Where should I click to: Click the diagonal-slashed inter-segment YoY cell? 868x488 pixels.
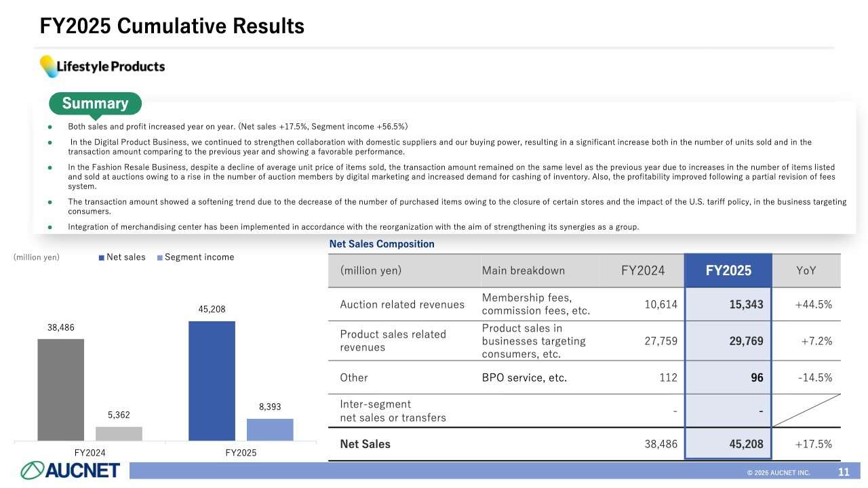tap(806, 411)
